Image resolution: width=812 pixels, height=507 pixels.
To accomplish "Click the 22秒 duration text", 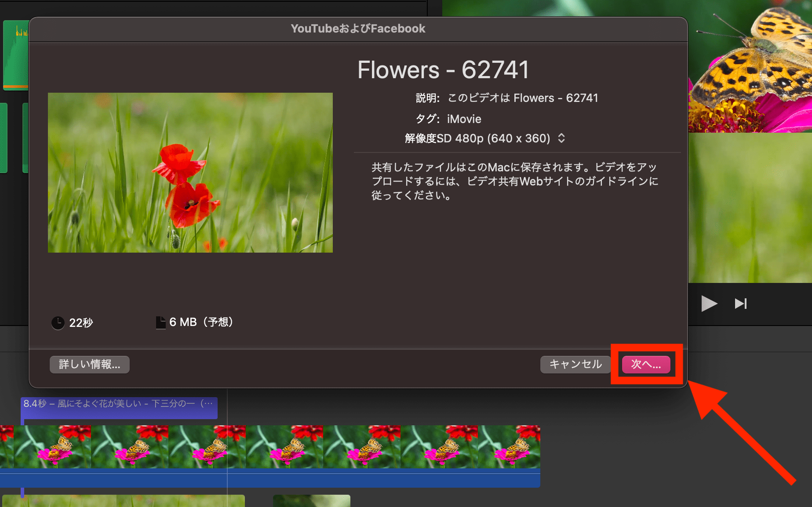I will click(x=81, y=323).
